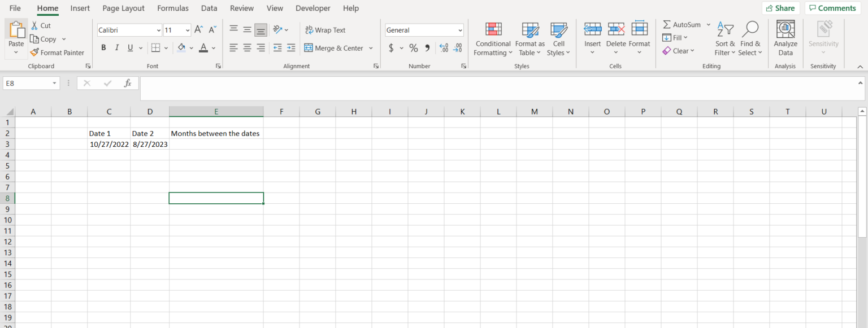This screenshot has width=868, height=328.
Task: Decrease font size with the smaller A
Action: 212,30
